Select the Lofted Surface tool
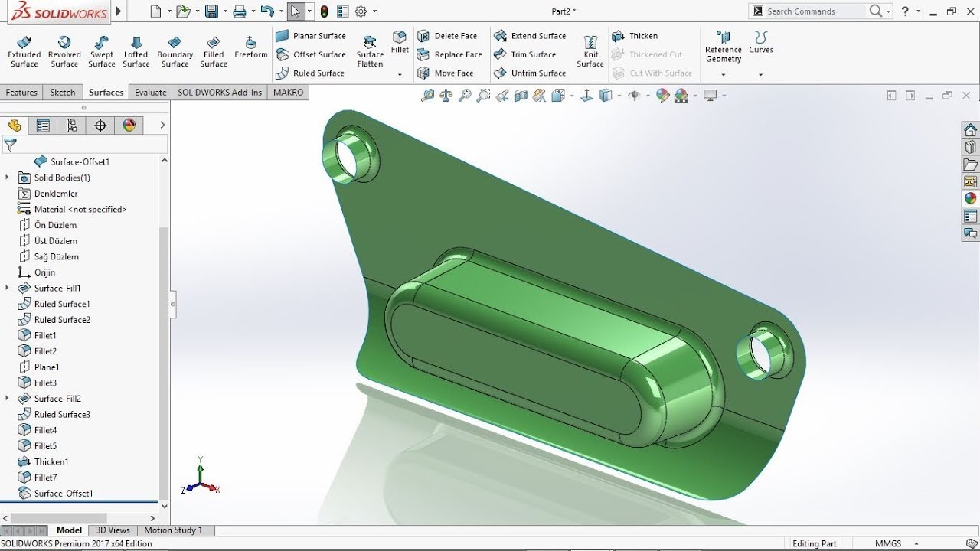The width and height of the screenshot is (980, 551). 136,51
